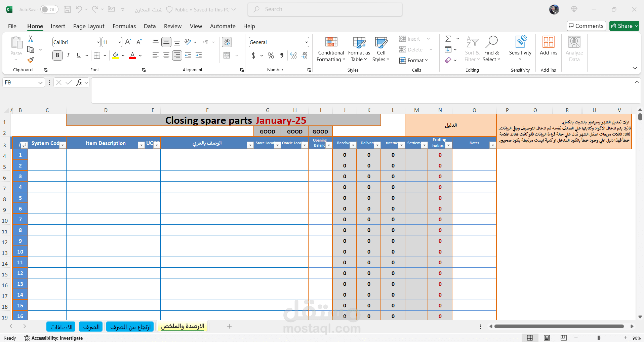Open the File menu
This screenshot has height=342, width=644.
[x=12, y=26]
